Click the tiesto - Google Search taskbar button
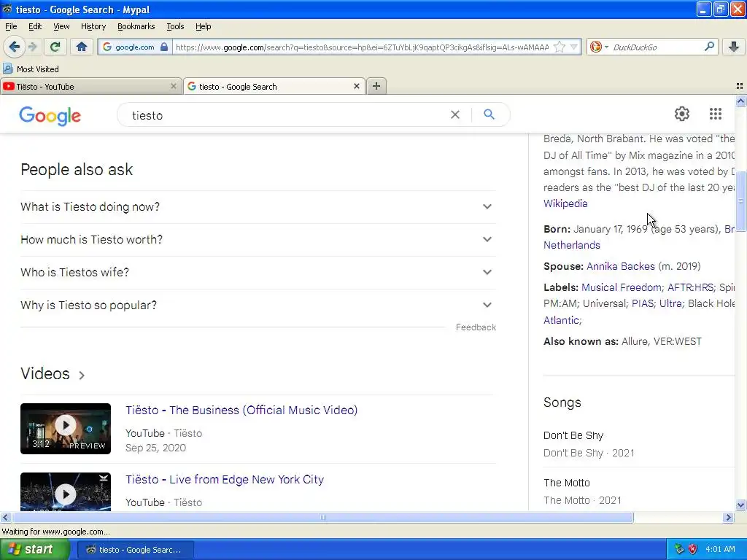747x560 pixels. pyautogui.click(x=135, y=550)
